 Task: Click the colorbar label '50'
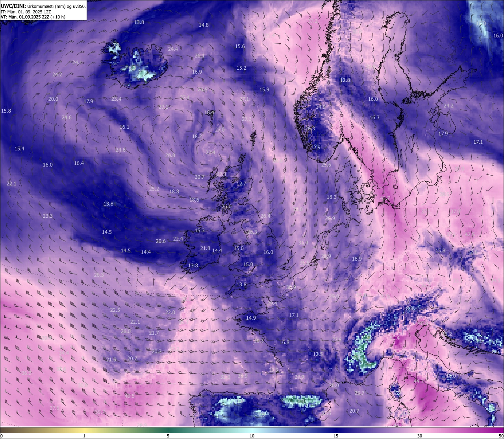[x=500, y=436]
